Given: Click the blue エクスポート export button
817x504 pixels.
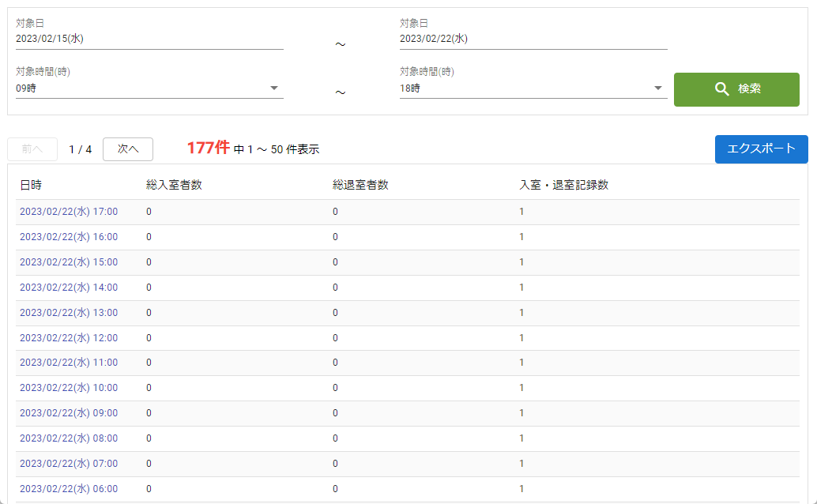Looking at the screenshot, I should click(761, 149).
